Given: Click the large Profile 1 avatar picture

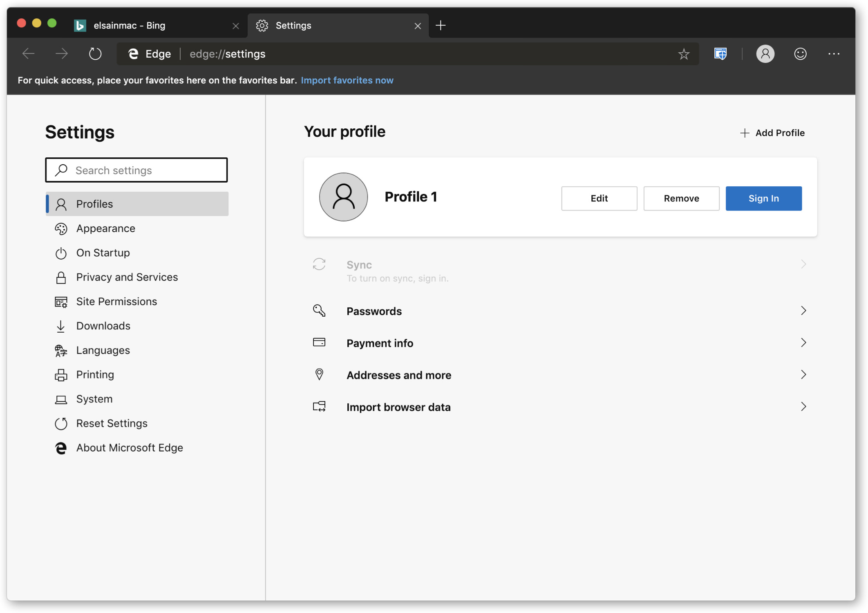Looking at the screenshot, I should point(343,197).
